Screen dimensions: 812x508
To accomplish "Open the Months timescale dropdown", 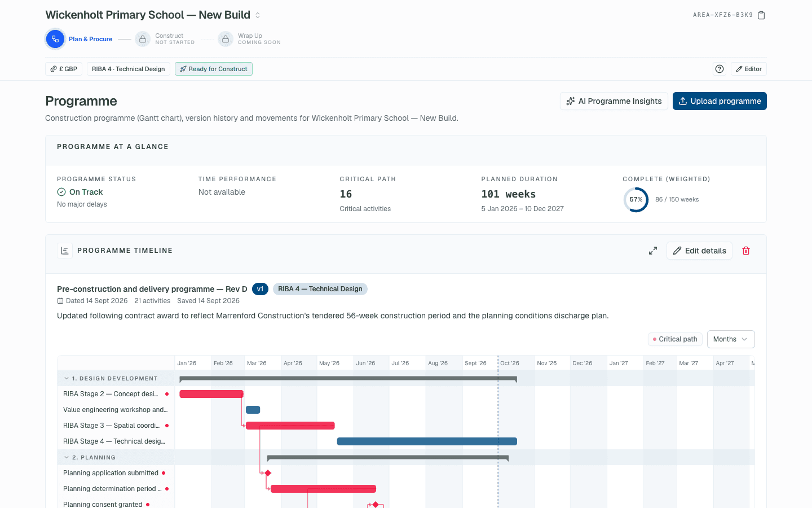I will tap(731, 339).
